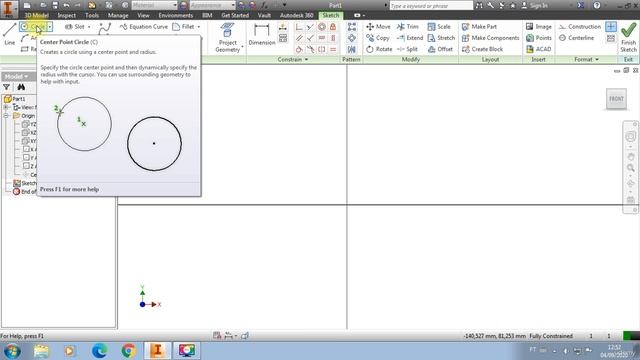Select the Line sketch tool
This screenshot has height=360, width=640.
tap(9, 34)
